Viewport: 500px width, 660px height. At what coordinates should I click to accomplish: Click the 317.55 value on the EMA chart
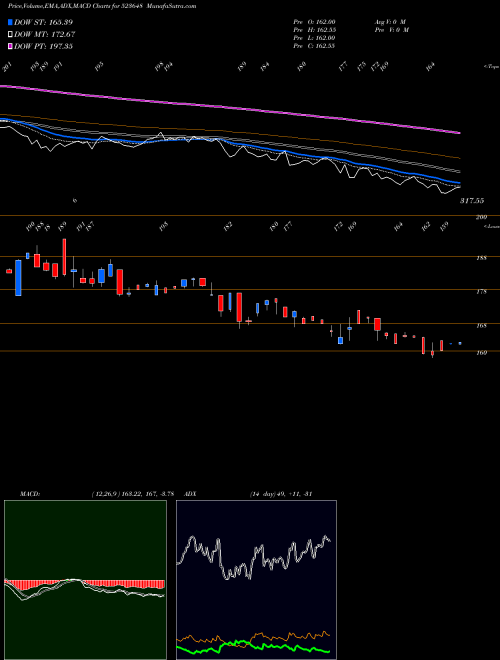(472, 201)
